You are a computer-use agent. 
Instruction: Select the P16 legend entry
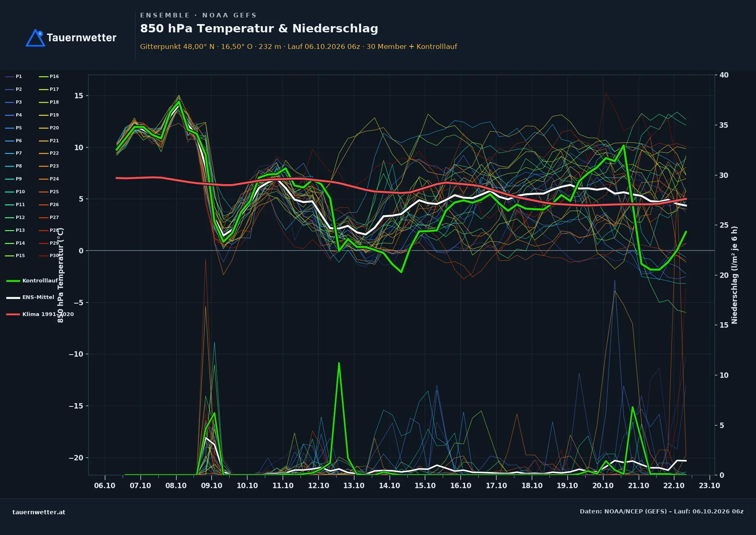[x=49, y=77]
